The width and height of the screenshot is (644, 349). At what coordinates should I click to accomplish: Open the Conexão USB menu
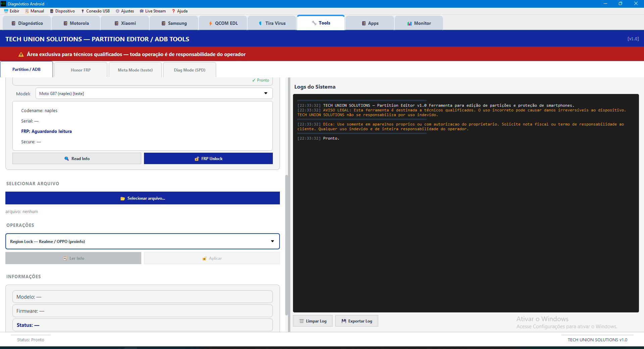click(95, 11)
